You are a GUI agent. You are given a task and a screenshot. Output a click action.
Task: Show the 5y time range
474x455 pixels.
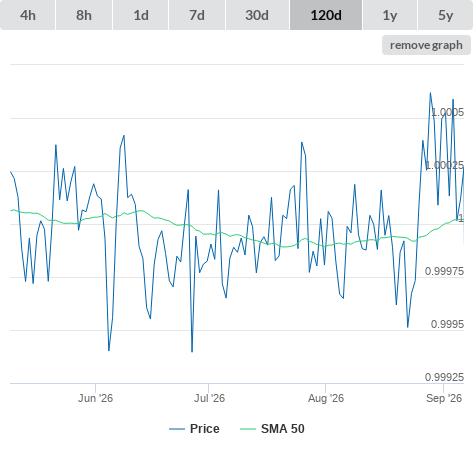pos(445,15)
